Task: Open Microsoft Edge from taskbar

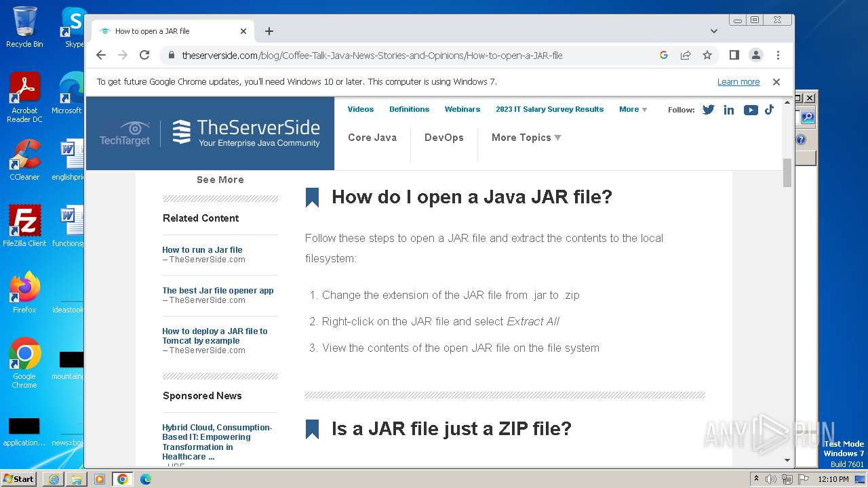Action: (x=146, y=479)
